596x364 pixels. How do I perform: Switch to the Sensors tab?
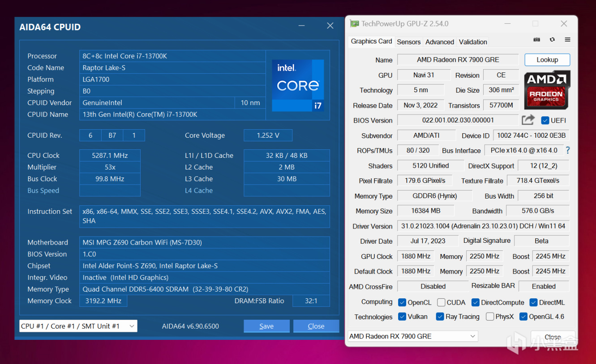pyautogui.click(x=408, y=42)
